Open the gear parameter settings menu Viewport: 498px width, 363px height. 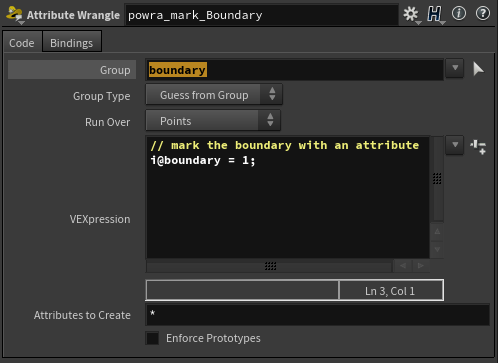(x=411, y=14)
